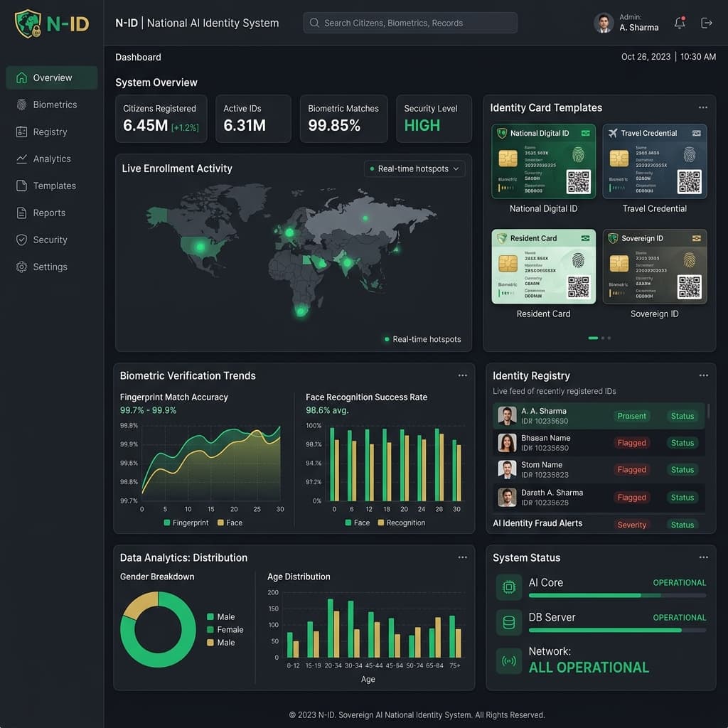Viewport: 728px width, 728px height.
Task: Click the Settings gear sidebar icon
Action: pyautogui.click(x=21, y=267)
